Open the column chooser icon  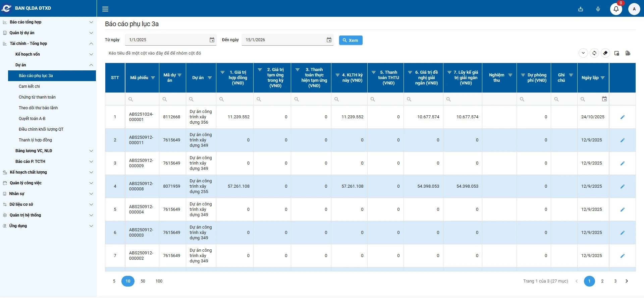click(x=616, y=53)
